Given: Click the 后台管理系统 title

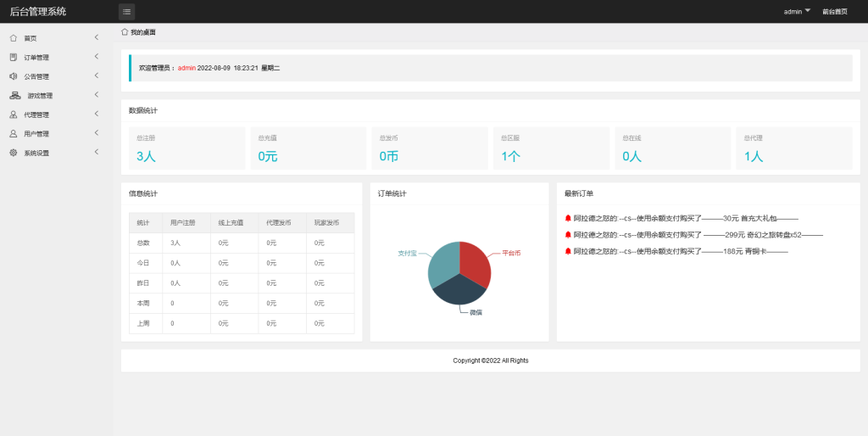Looking at the screenshot, I should click(38, 12).
